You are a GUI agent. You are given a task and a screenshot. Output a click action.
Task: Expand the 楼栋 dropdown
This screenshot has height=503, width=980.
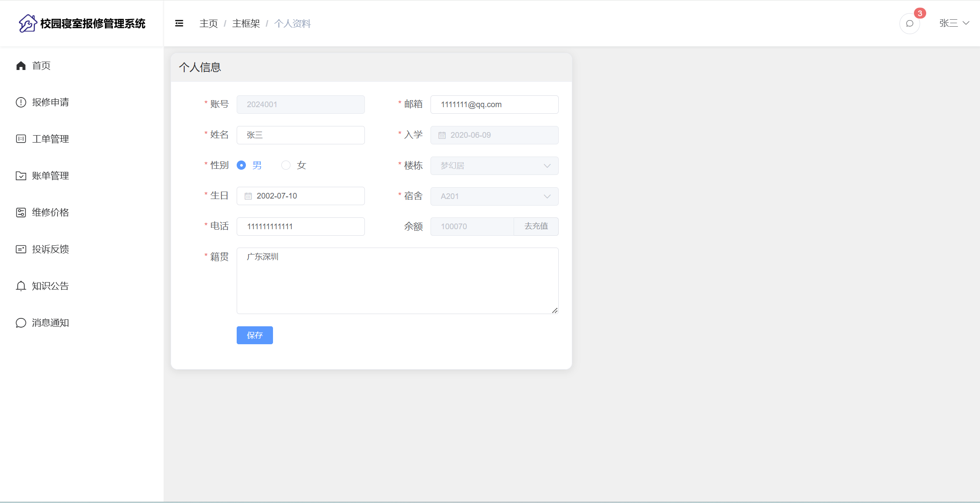[x=494, y=166]
